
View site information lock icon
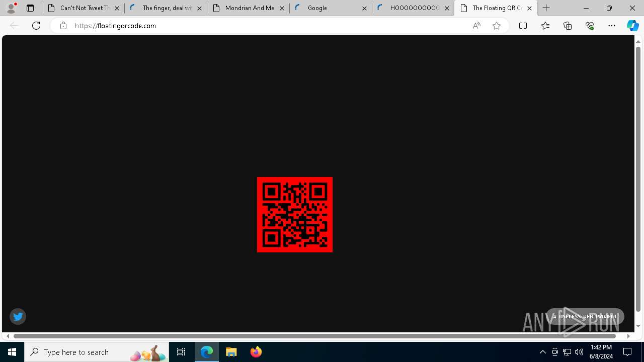[x=63, y=26]
